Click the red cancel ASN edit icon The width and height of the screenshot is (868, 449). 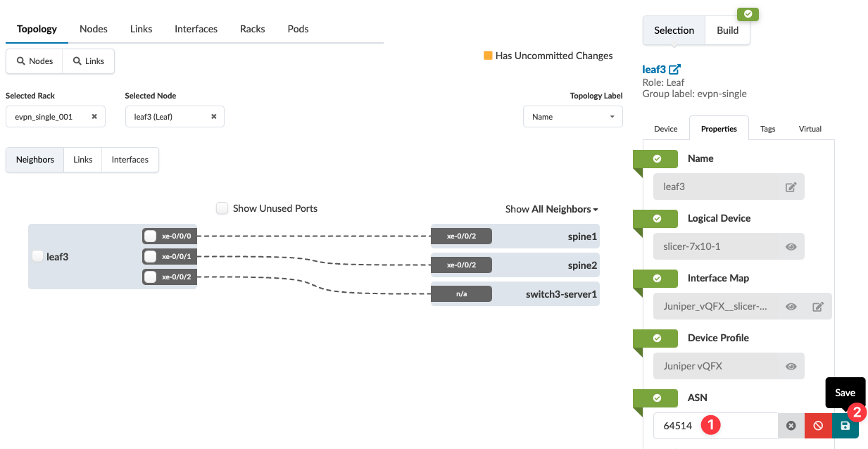[x=818, y=426]
